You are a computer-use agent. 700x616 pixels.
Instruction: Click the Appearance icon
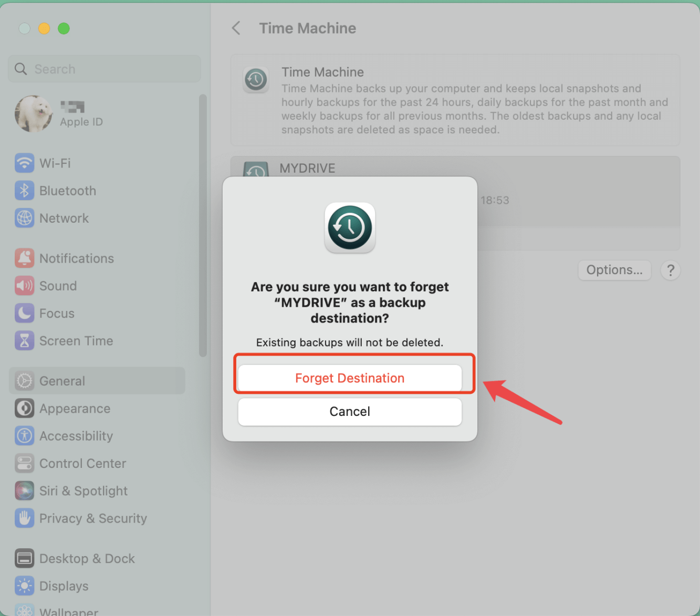click(x=24, y=409)
